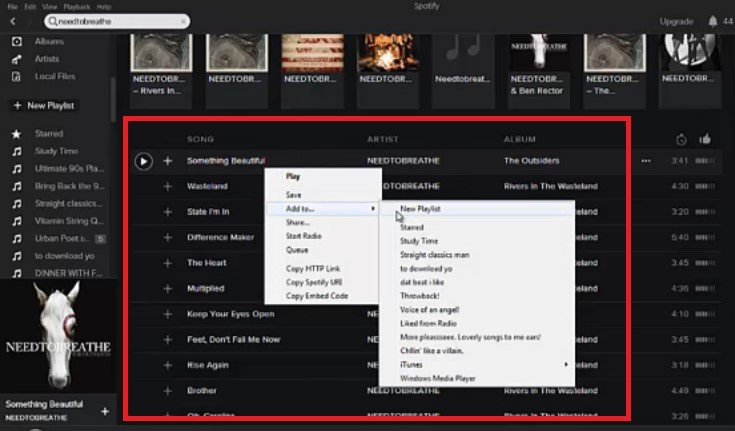Image resolution: width=735 pixels, height=431 pixels.
Task: Add Keep Your Eyes Open plus icon
Action: 167,314
